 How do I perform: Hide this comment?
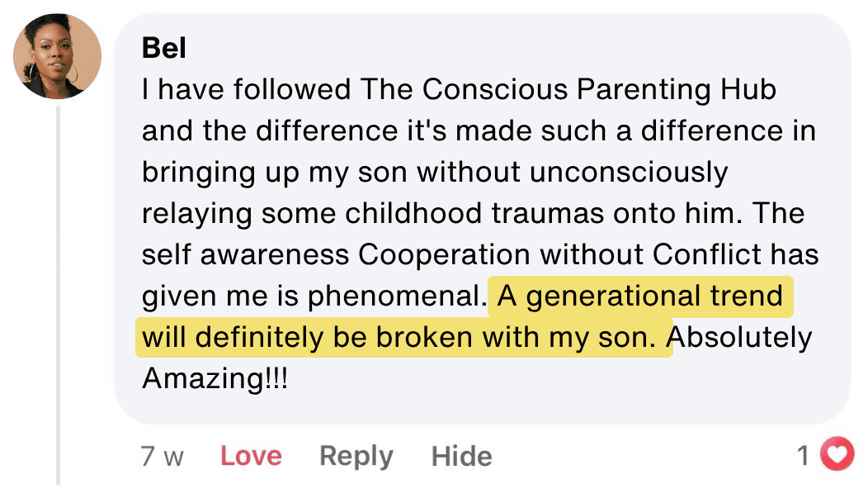coord(462,457)
